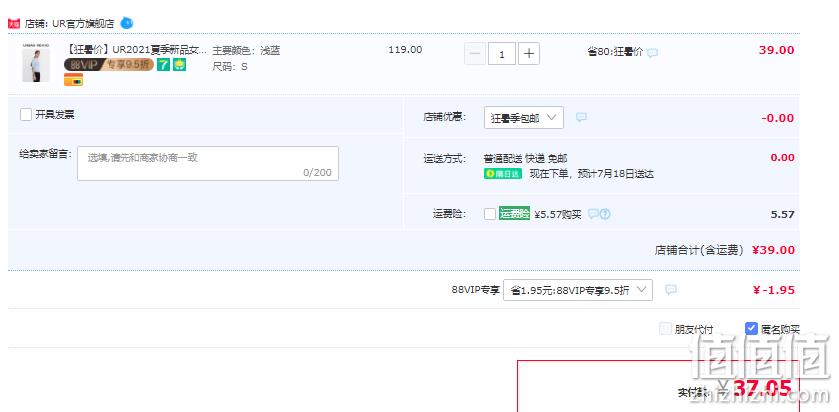This screenshot has width=839, height=412.
Task: Click the green 7-day return badge
Action: point(163,65)
